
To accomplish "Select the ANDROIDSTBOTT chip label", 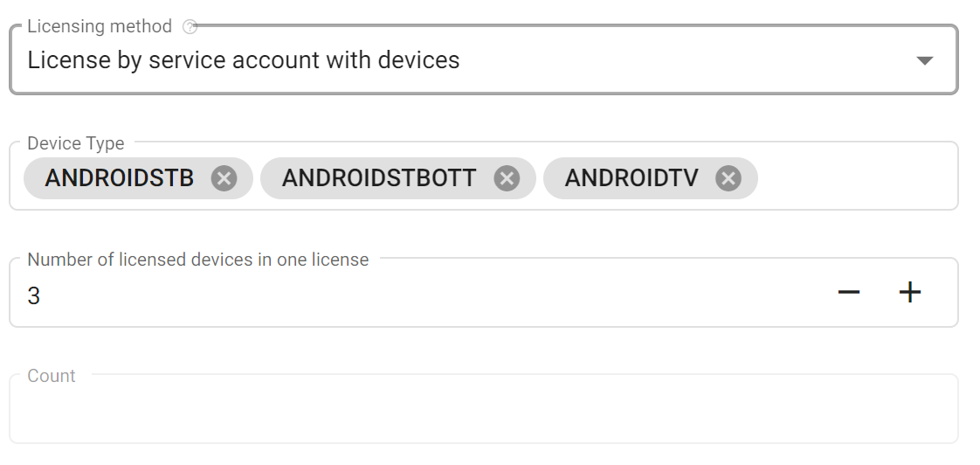I will [379, 178].
